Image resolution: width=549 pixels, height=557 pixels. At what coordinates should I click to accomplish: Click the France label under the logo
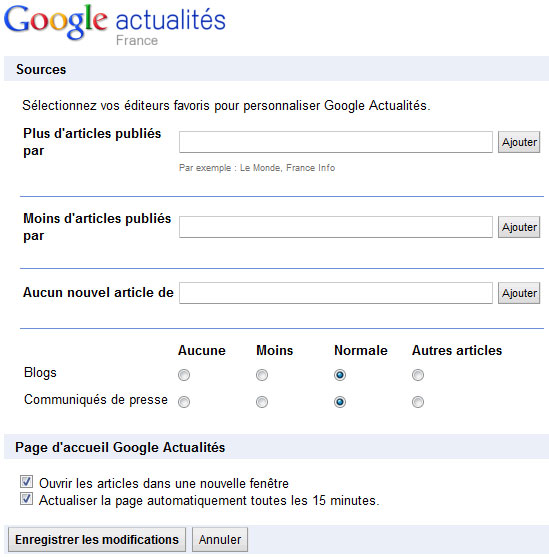(x=137, y=40)
